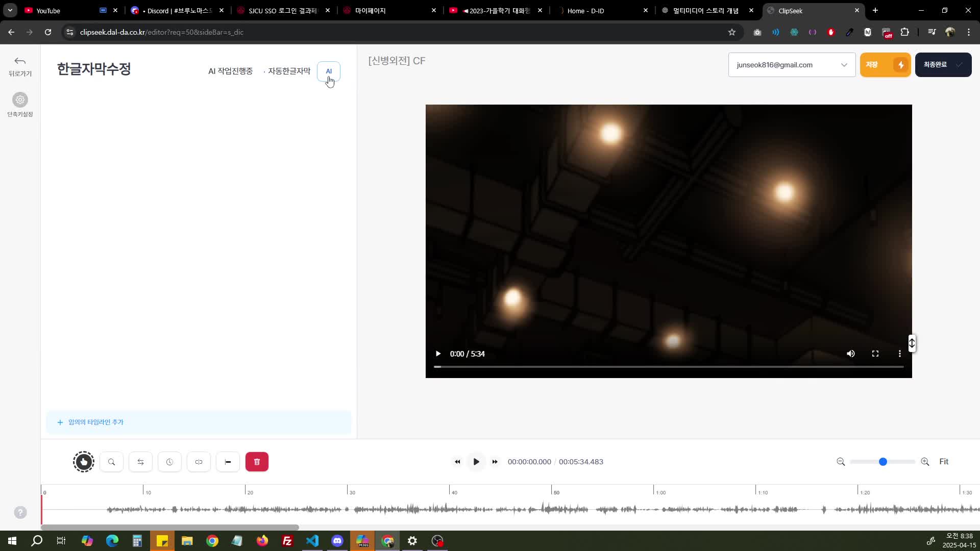Switch to the Discord browser tab
Image resolution: width=980 pixels, height=551 pixels.
tap(176, 11)
